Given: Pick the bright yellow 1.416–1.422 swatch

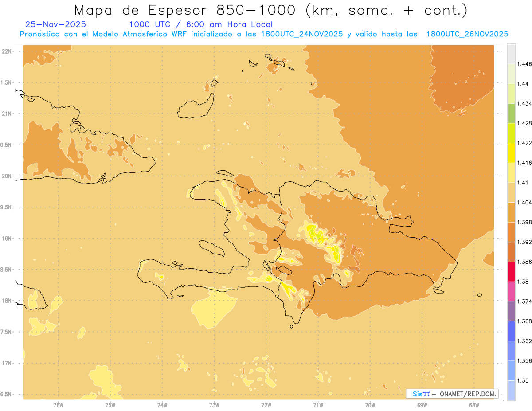Looking at the screenshot, I should point(511,153).
